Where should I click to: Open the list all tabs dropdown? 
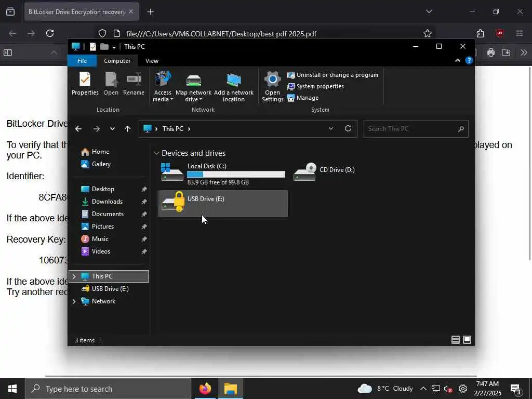coord(429,11)
